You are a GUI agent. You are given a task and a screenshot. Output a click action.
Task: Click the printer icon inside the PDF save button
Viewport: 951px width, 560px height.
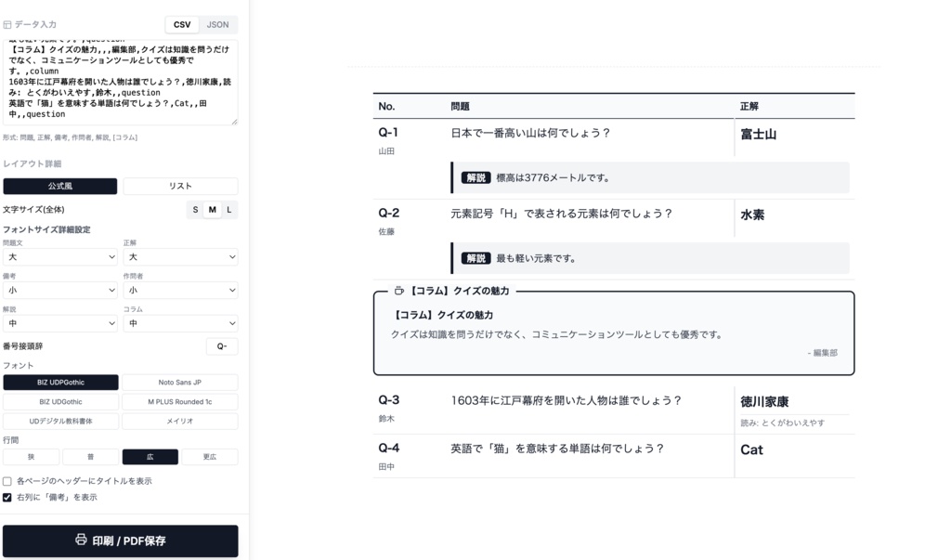tap(83, 540)
